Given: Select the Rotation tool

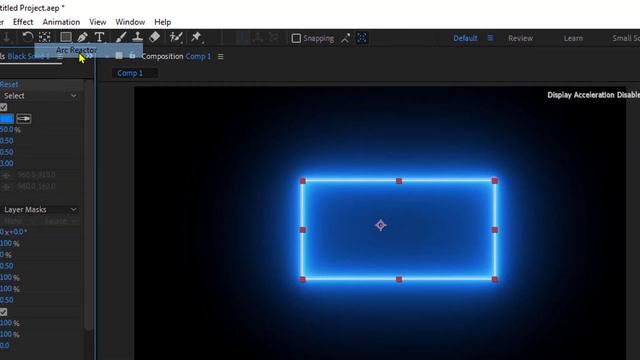Looking at the screenshot, I should pyautogui.click(x=27, y=38).
